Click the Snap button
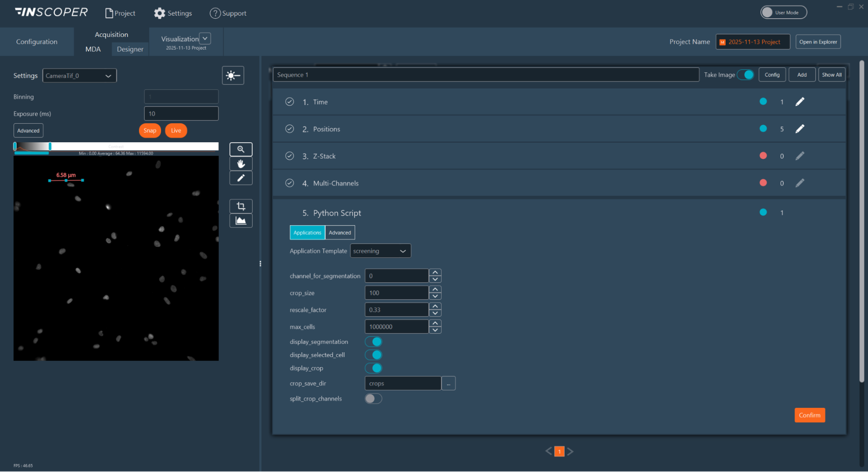This screenshot has height=472, width=868. click(149, 131)
